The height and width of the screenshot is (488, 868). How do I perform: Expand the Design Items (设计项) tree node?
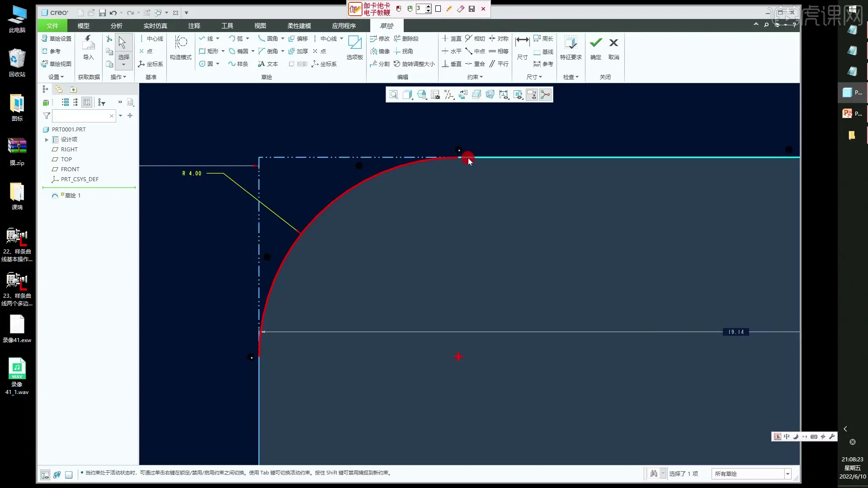47,140
